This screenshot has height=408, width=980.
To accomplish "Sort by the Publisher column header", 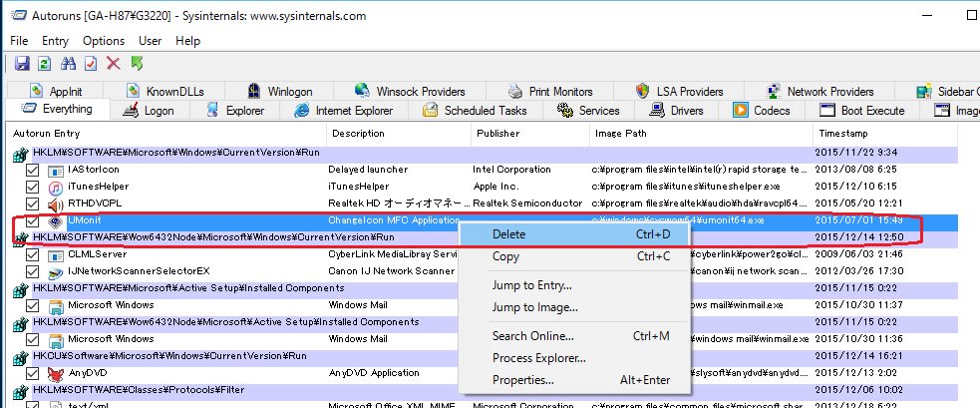I will (x=530, y=134).
